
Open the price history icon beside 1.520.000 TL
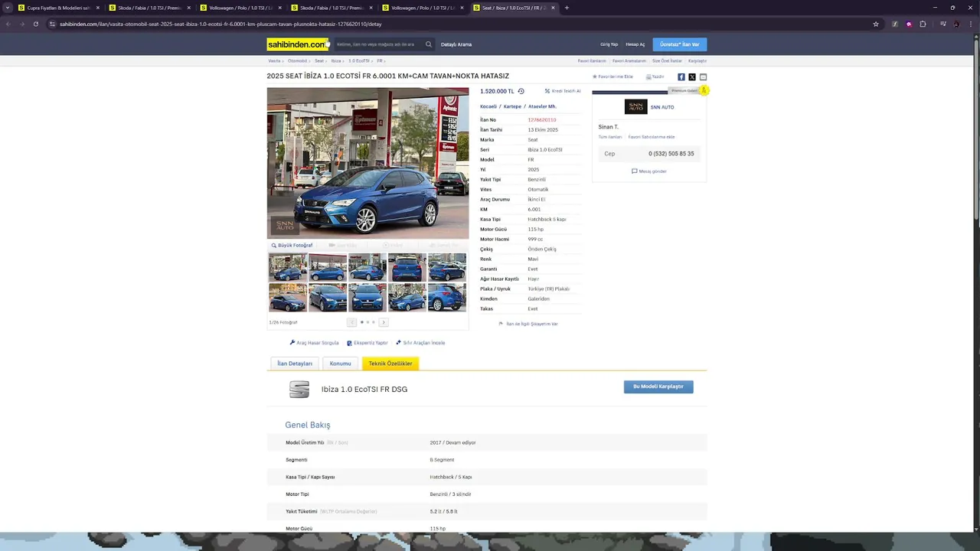(521, 91)
